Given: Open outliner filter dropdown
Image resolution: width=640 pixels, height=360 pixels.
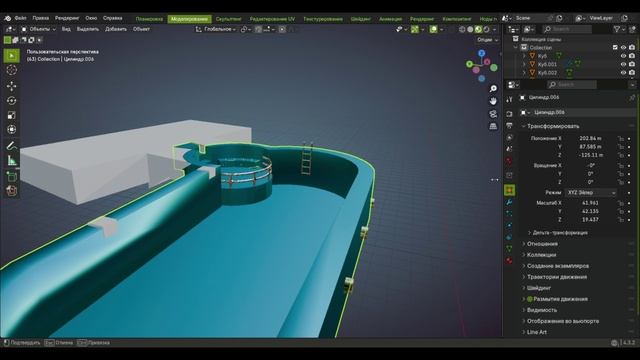Looking at the screenshot, I should click(x=620, y=29).
